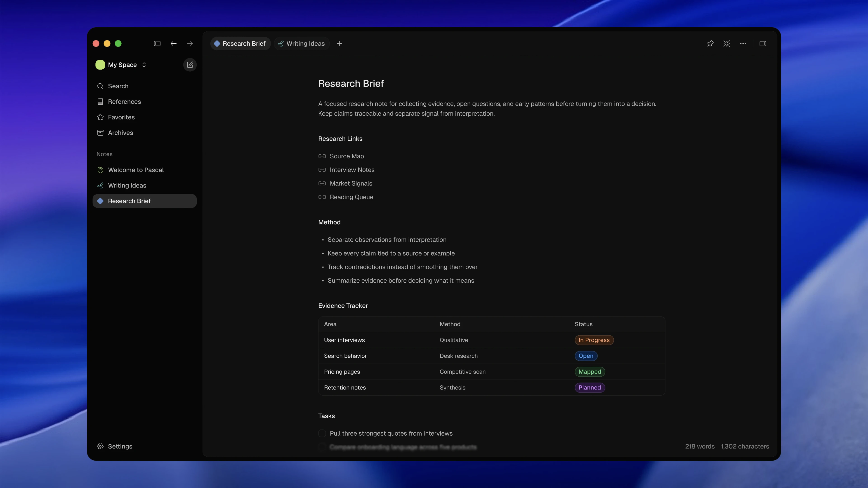Go back with the left arrow
Viewport: 868px width, 488px height.
coord(174,43)
